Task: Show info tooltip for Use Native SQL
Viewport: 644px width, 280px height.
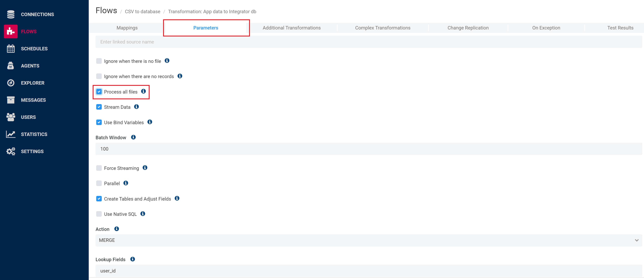Action: pyautogui.click(x=143, y=214)
